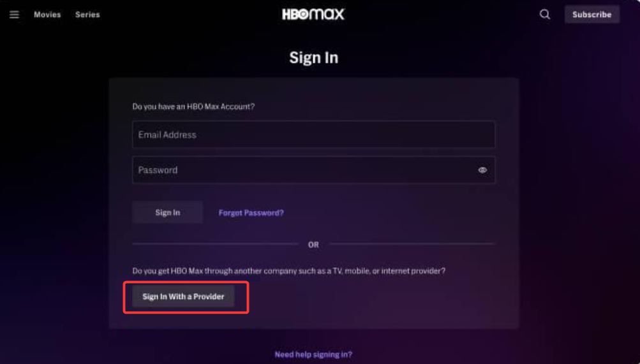Choose Sign In With a Provider

183,296
